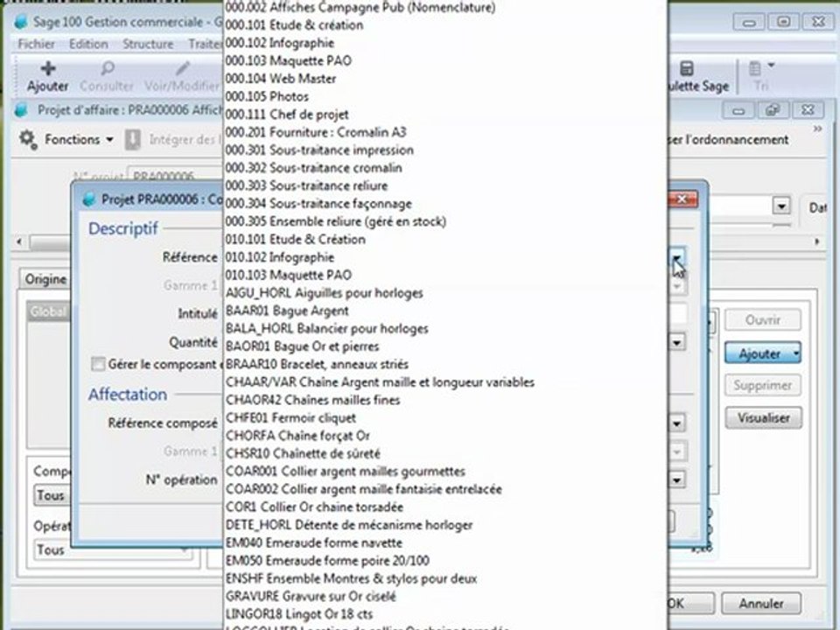Select 000.104 Web Master item

pos(281,79)
